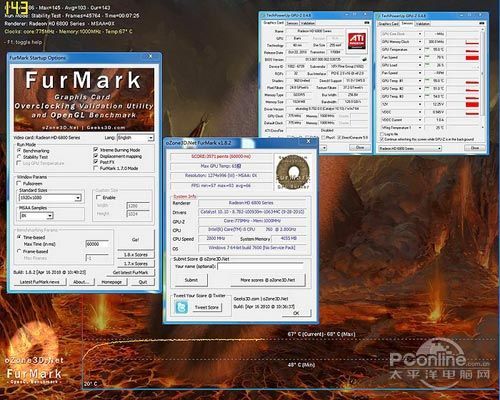Open Validation tab in right GPU-Z window
The image size is (500, 400).
click(423, 24)
